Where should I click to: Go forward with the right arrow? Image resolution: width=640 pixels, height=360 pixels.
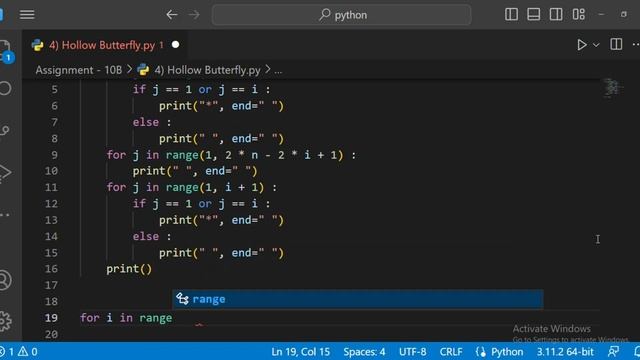(x=194, y=15)
